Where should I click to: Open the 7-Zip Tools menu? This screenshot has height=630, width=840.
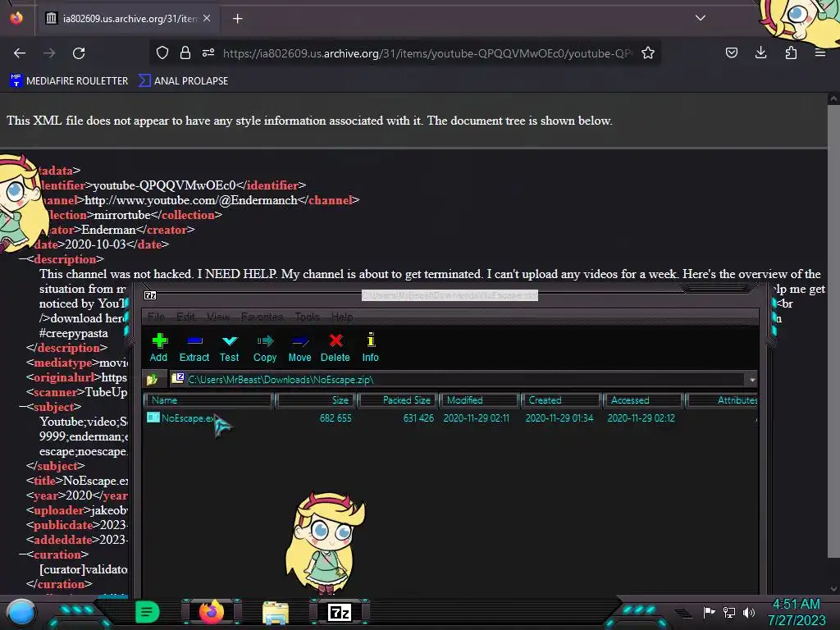(307, 317)
